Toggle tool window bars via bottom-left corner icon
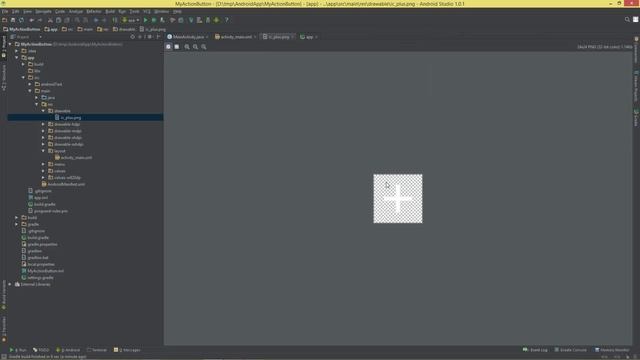 click(4, 357)
